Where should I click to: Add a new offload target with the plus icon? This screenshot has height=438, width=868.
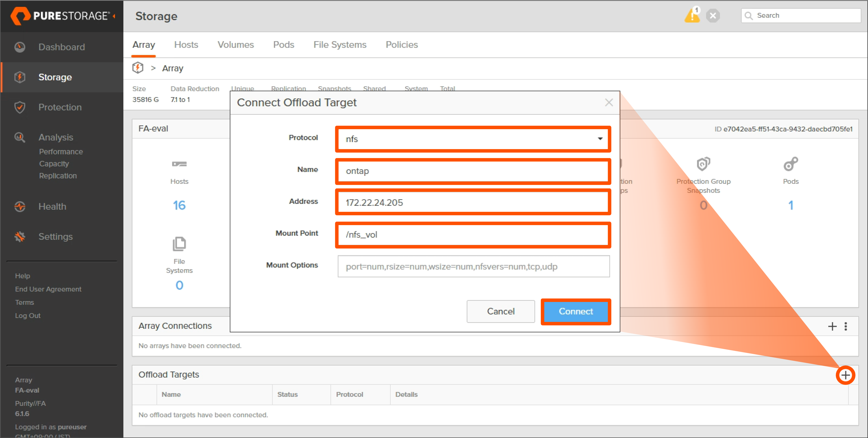point(845,375)
